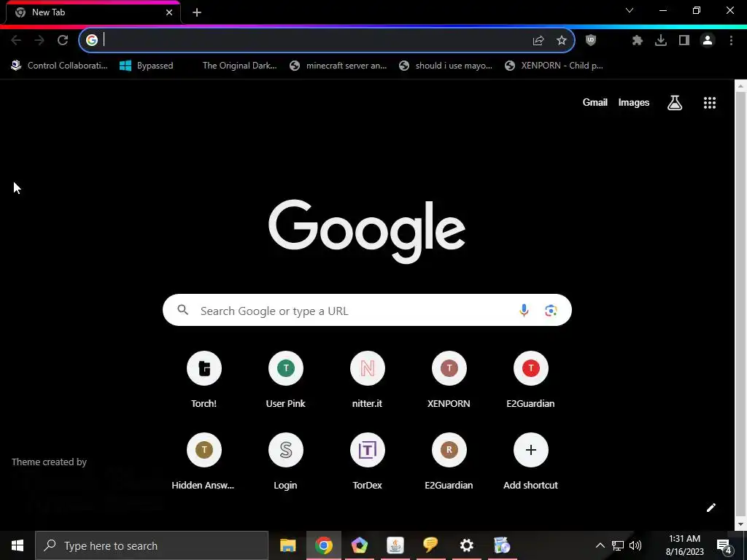The image size is (747, 560).
Task: Go to Google Images
Action: pos(634,102)
